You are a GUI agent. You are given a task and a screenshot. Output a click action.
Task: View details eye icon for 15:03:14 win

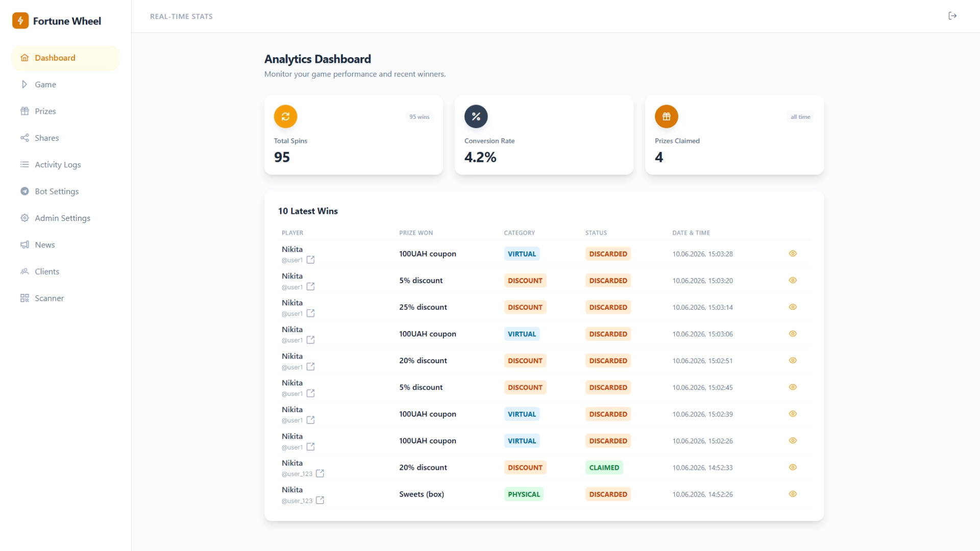[x=793, y=307]
